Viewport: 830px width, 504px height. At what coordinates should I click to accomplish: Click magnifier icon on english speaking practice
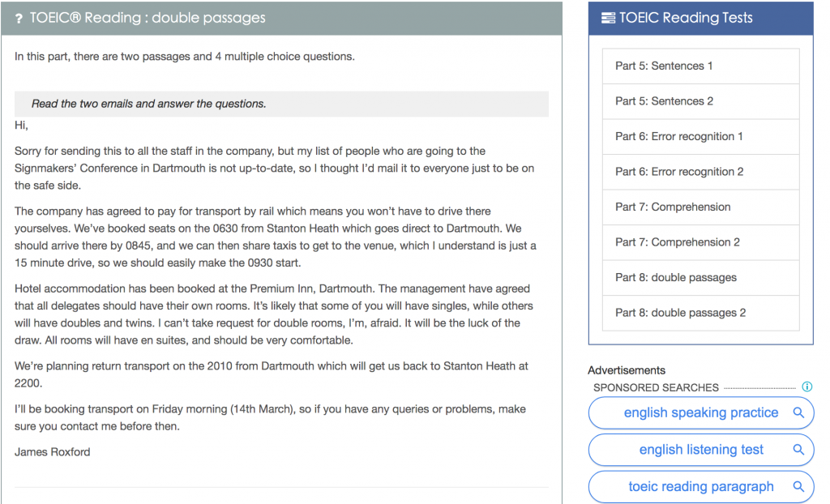click(x=798, y=412)
